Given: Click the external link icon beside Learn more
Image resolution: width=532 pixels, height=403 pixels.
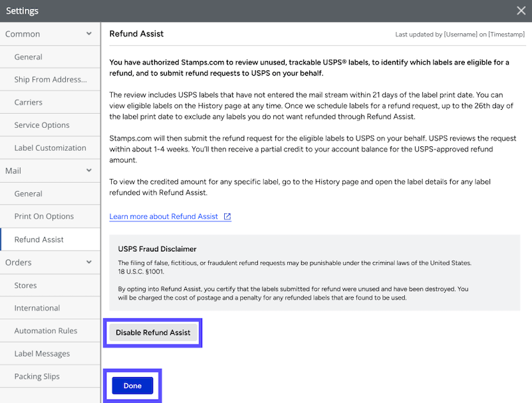Looking at the screenshot, I should tap(227, 216).
